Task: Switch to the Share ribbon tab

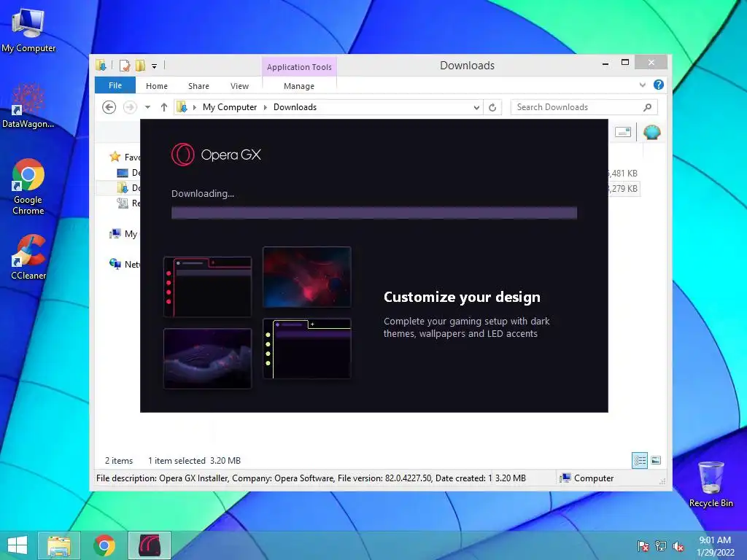Action: tap(198, 86)
